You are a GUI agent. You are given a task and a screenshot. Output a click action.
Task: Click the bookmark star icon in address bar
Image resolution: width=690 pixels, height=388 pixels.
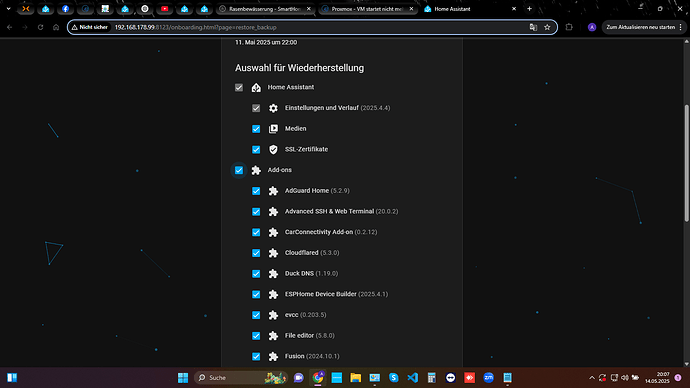tap(547, 27)
